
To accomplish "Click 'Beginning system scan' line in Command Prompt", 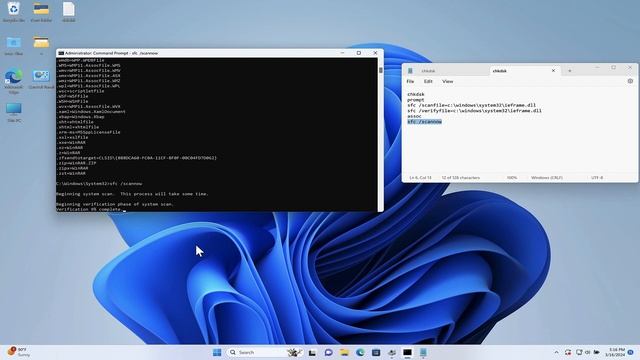I will click(x=132, y=194).
